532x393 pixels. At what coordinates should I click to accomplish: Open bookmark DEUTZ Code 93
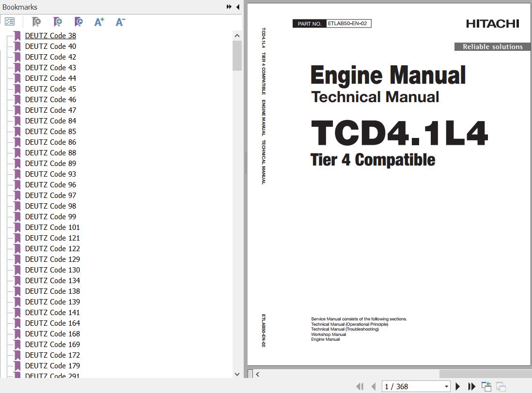click(x=50, y=174)
